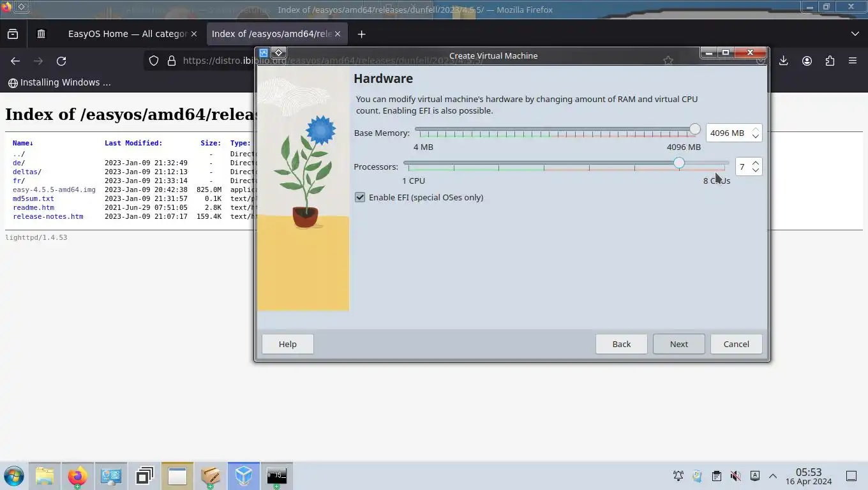Viewport: 868px width, 490px height.
Task: Bookmark this page with star icon
Action: click(668, 61)
